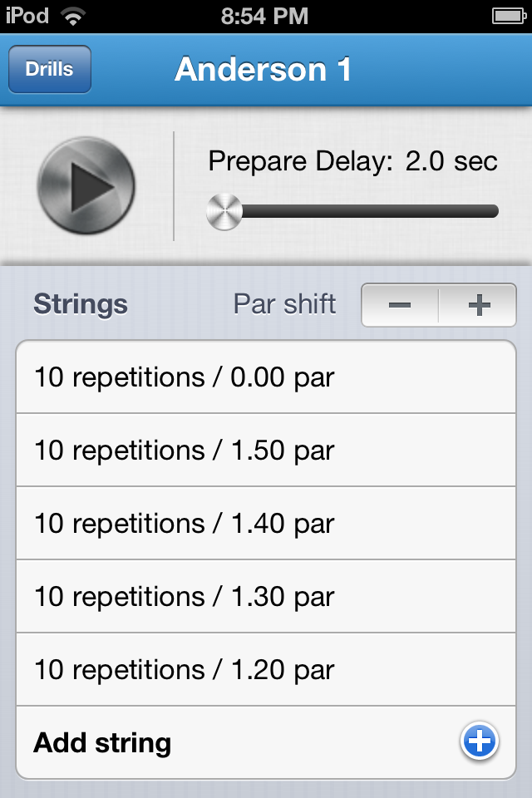Go back using the Drills button
This screenshot has width=532, height=798.
[x=50, y=69]
